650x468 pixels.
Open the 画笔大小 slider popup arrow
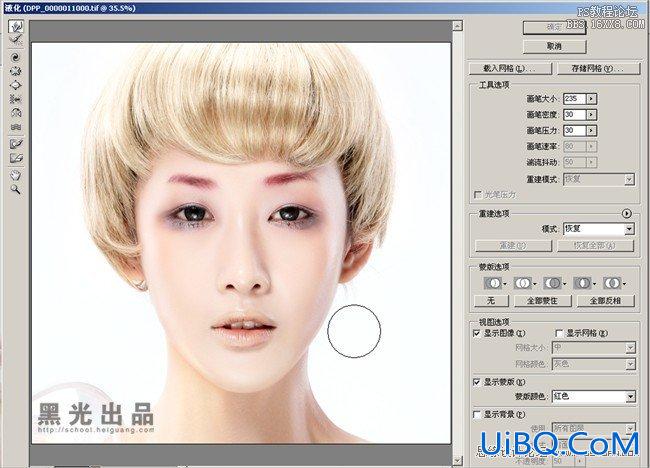[592, 99]
